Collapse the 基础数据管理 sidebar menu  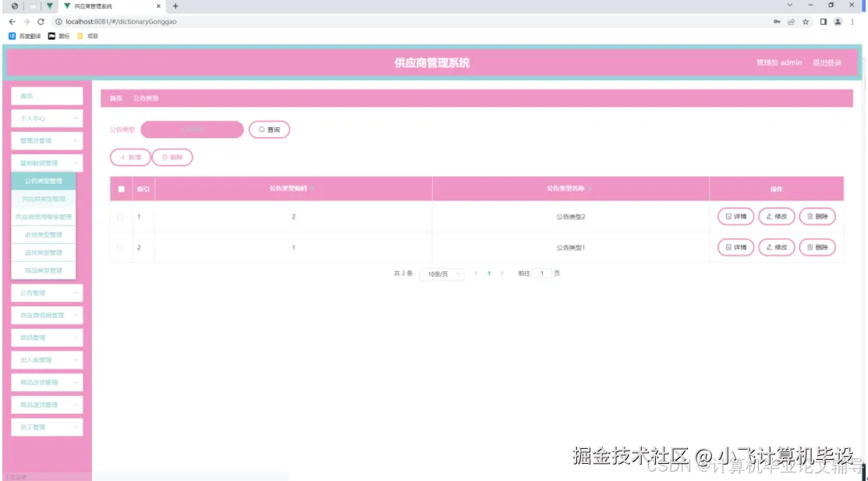coord(46,163)
